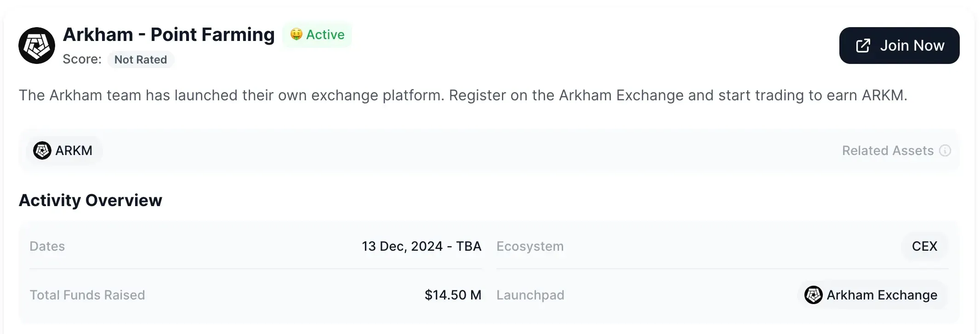
Task: Open the Related Assets info icon
Action: coord(945,150)
